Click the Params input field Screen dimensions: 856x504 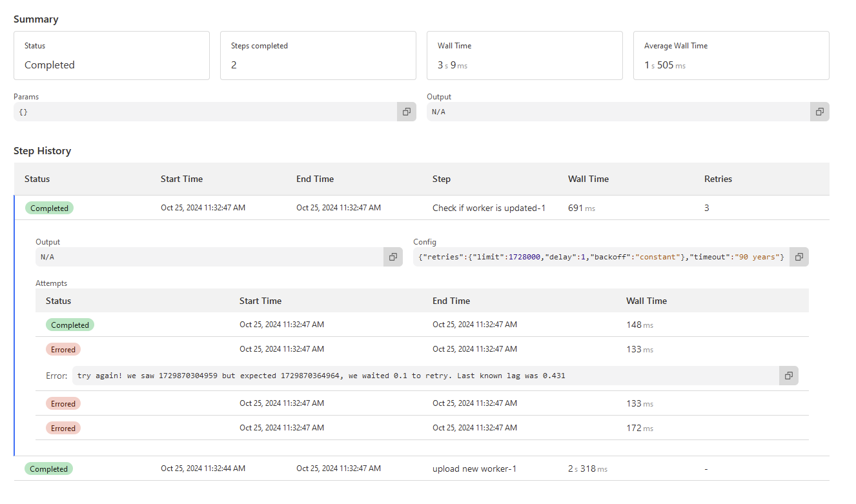[205, 112]
